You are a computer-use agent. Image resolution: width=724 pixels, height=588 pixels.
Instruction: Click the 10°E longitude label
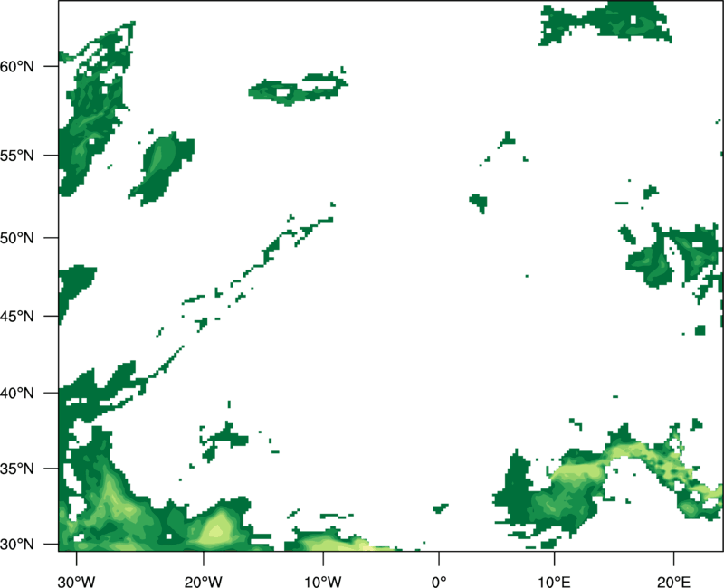554,582
